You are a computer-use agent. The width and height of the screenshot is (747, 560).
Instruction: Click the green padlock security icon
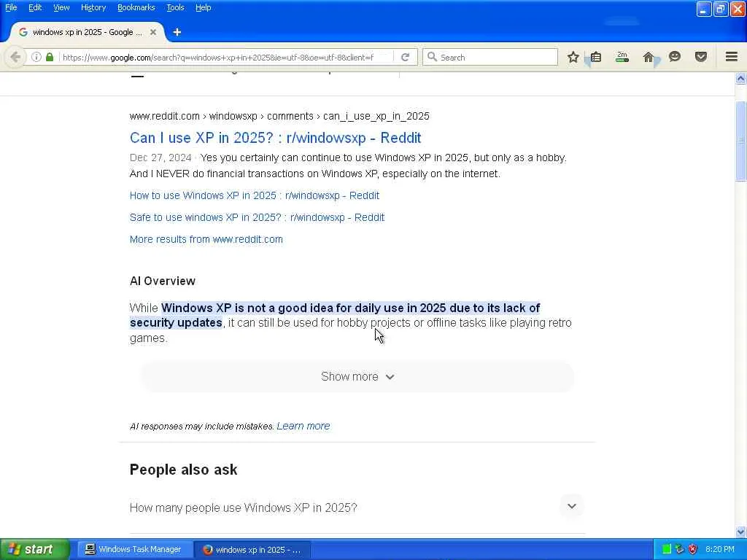click(x=50, y=57)
